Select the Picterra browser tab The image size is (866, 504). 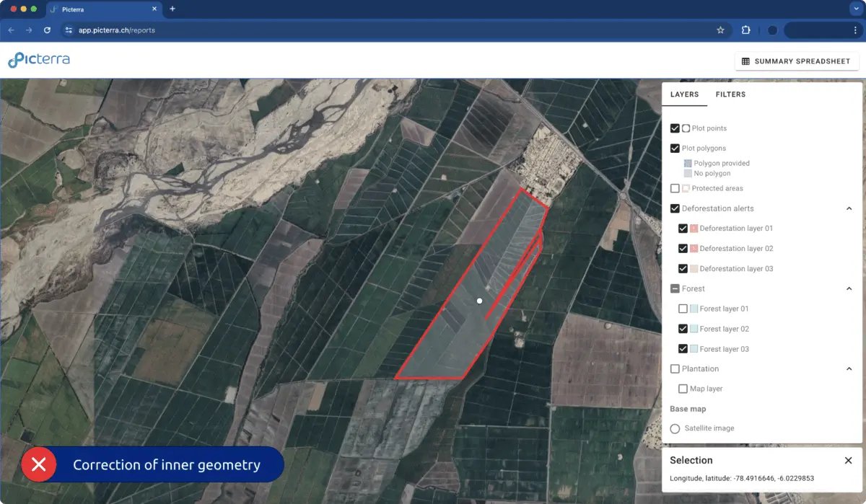coord(104,9)
